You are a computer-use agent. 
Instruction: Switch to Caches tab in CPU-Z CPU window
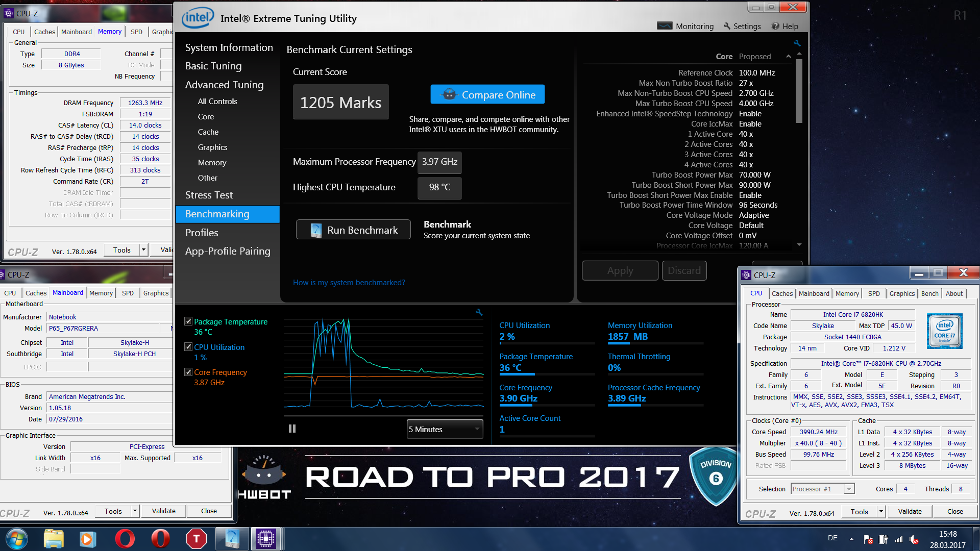coord(782,293)
